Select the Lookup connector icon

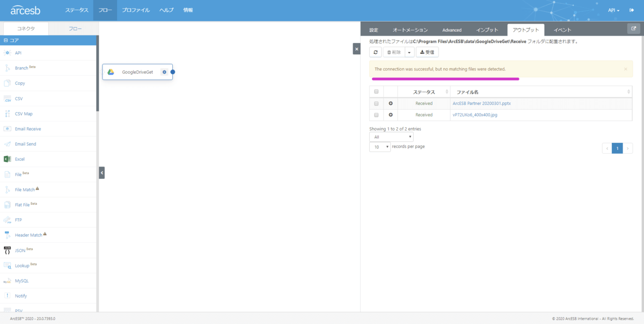click(x=8, y=265)
